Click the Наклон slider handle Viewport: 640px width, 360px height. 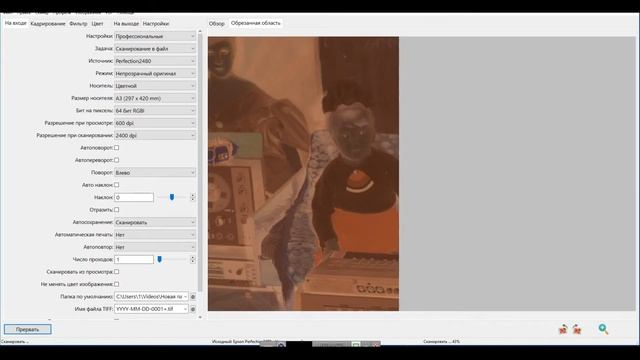pos(172,197)
